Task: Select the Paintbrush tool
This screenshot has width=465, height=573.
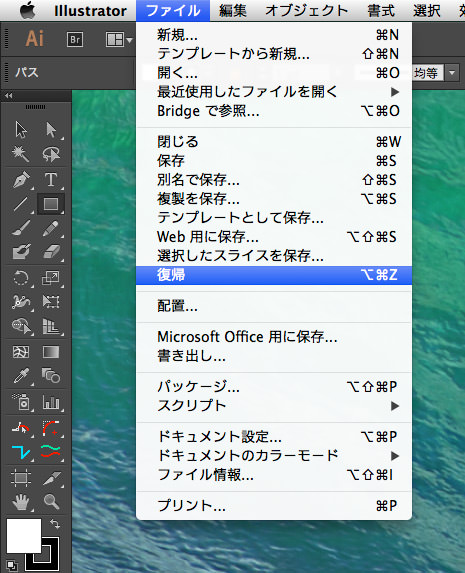Action: pyautogui.click(x=21, y=228)
